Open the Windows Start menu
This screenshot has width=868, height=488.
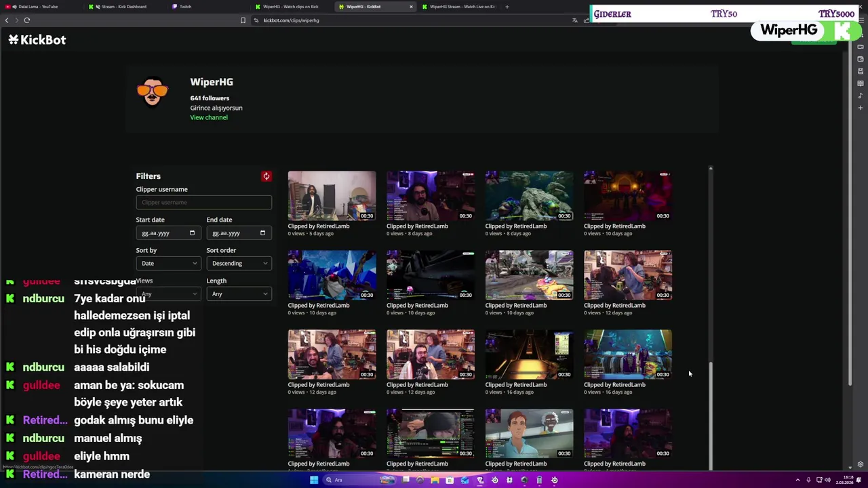[x=313, y=480]
